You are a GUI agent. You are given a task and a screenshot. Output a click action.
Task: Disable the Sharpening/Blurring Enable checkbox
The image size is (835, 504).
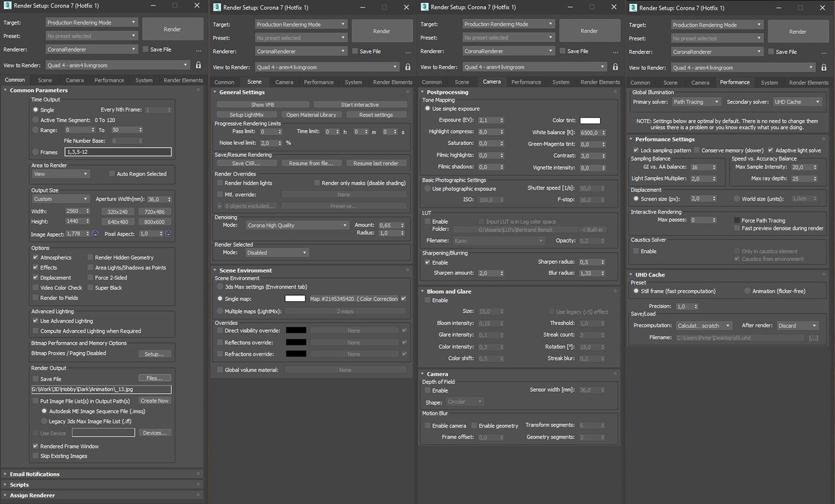(x=428, y=262)
